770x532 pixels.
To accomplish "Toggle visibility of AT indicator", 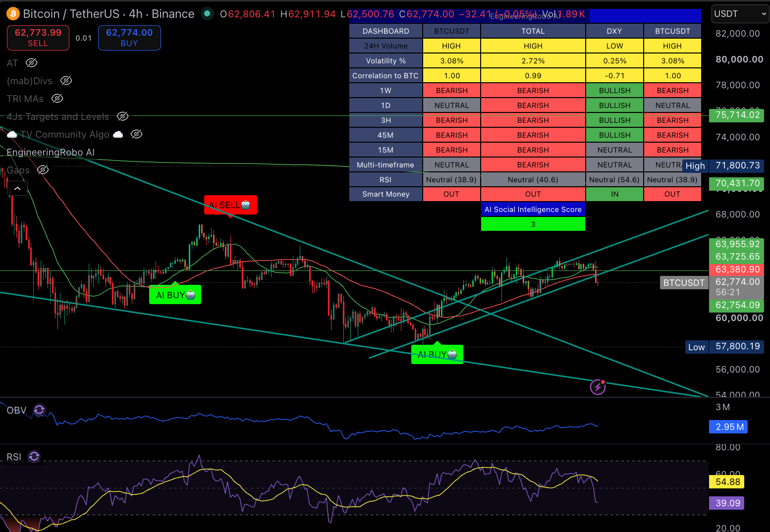I will tap(31, 63).
